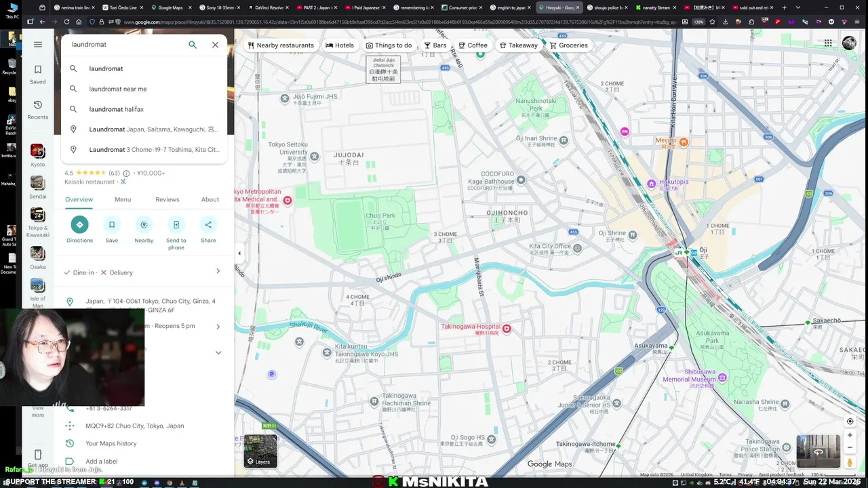Open the This PC desktop icon
Viewport: 868px width, 488px height.
(x=12, y=10)
